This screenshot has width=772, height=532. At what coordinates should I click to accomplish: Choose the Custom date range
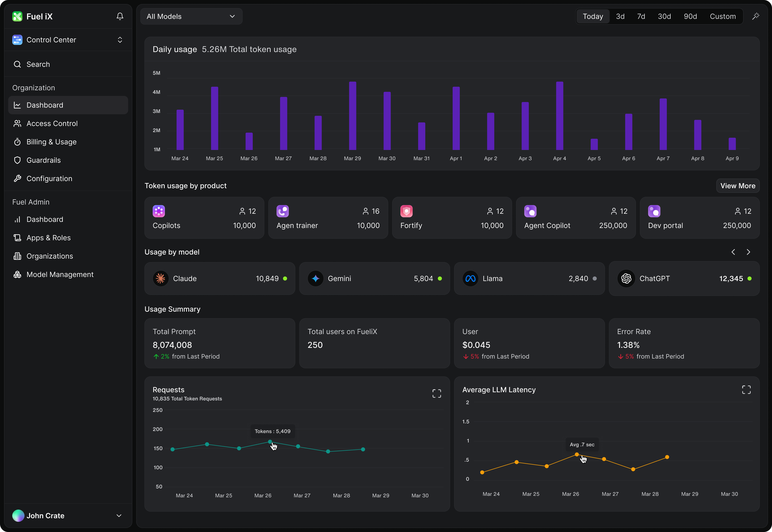tap(723, 16)
